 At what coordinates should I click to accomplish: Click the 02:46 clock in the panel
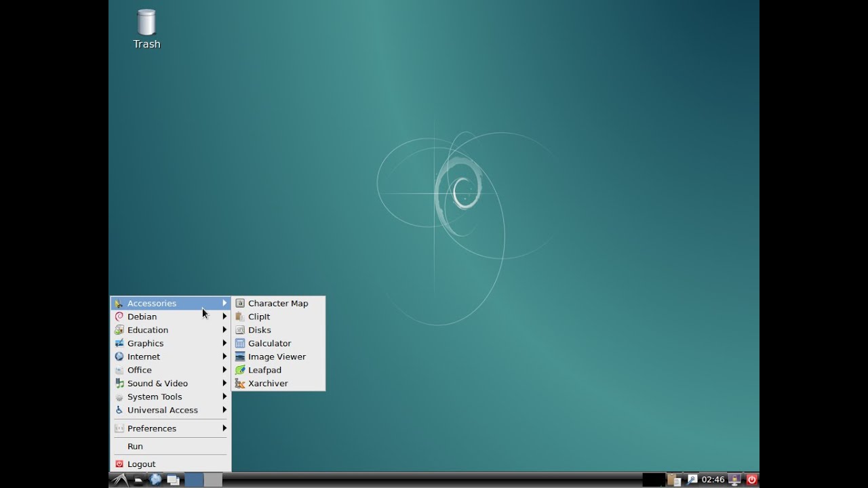tap(713, 480)
